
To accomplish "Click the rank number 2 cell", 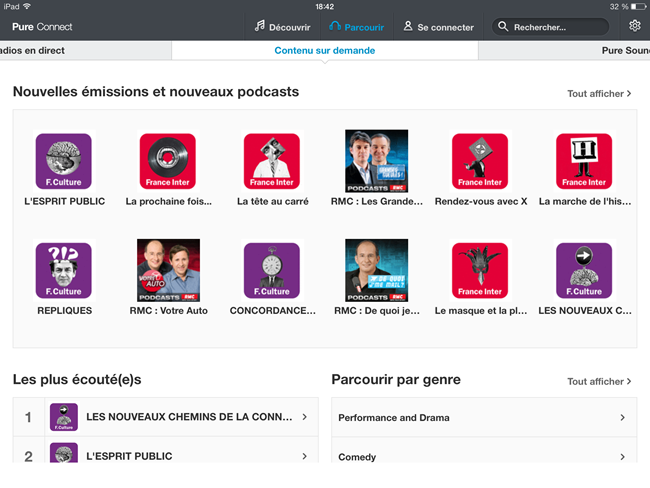I will 29,450.
